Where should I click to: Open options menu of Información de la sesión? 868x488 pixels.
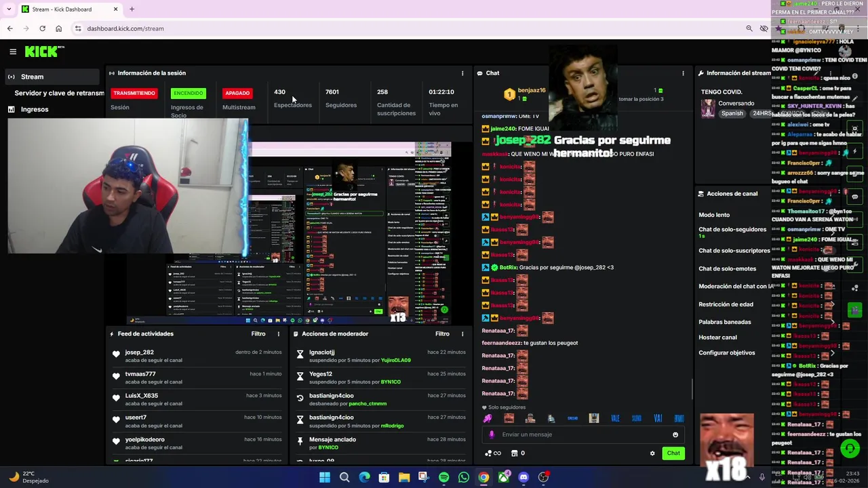pyautogui.click(x=462, y=73)
